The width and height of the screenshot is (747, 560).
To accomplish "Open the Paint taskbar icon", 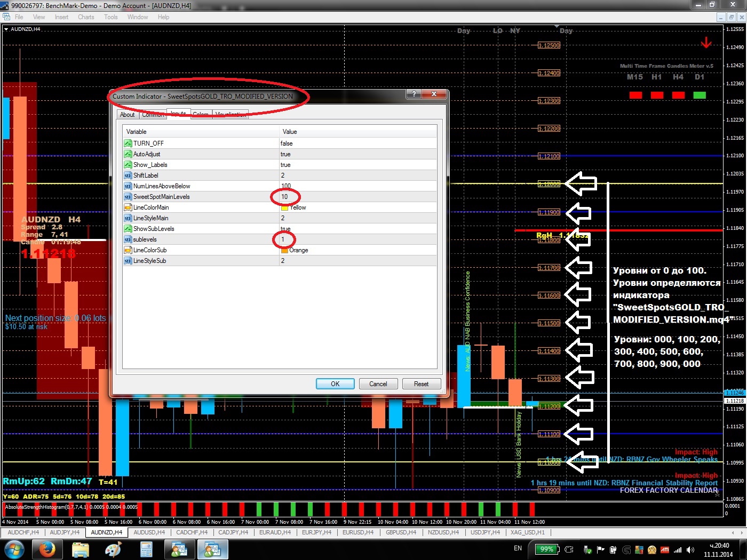I will coord(113,549).
